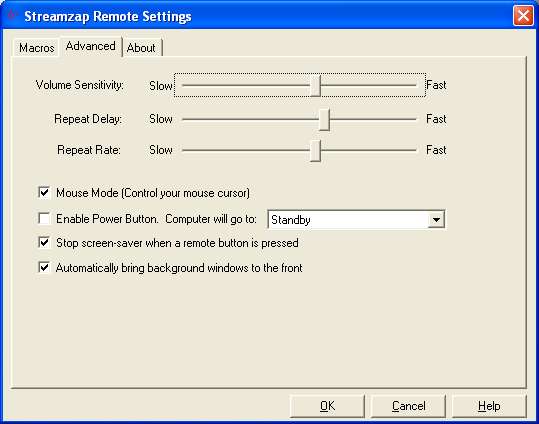Screen dimensions: 539x424
Task: Enable the Power Button checkbox
Action: point(44,218)
